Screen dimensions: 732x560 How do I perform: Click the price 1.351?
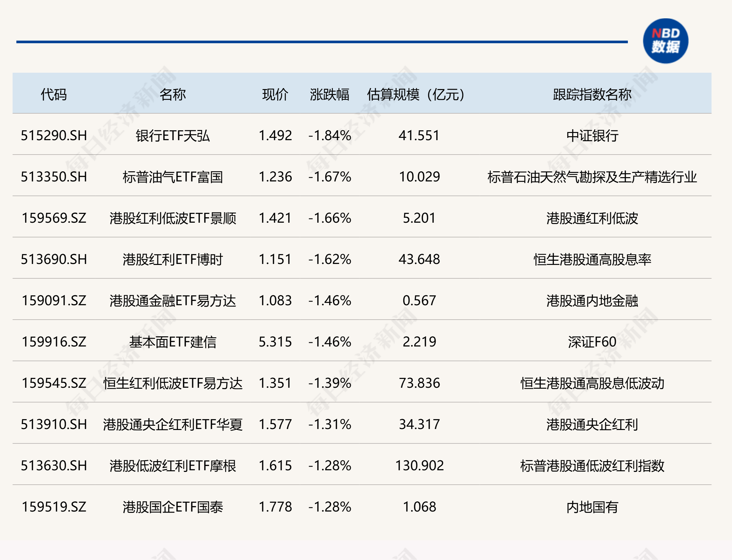(x=275, y=383)
